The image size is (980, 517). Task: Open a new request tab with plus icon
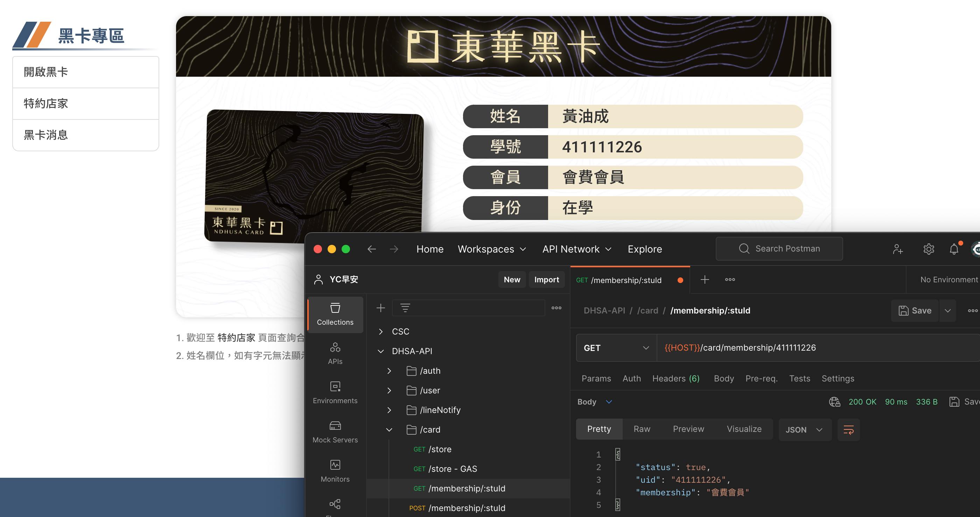pyautogui.click(x=704, y=280)
